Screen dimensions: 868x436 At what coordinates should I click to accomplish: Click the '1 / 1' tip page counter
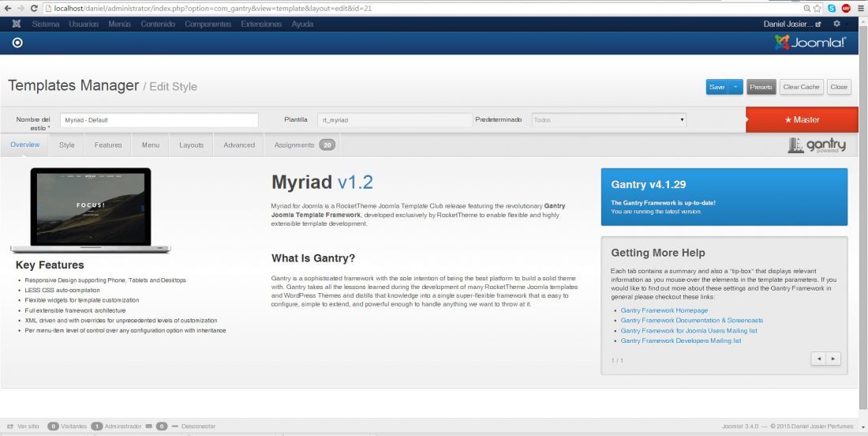(617, 361)
